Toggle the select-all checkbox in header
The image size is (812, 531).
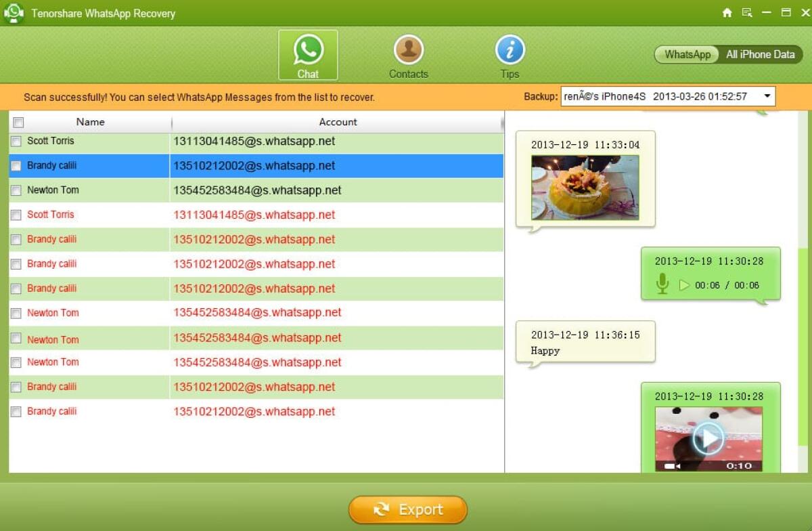(x=18, y=122)
